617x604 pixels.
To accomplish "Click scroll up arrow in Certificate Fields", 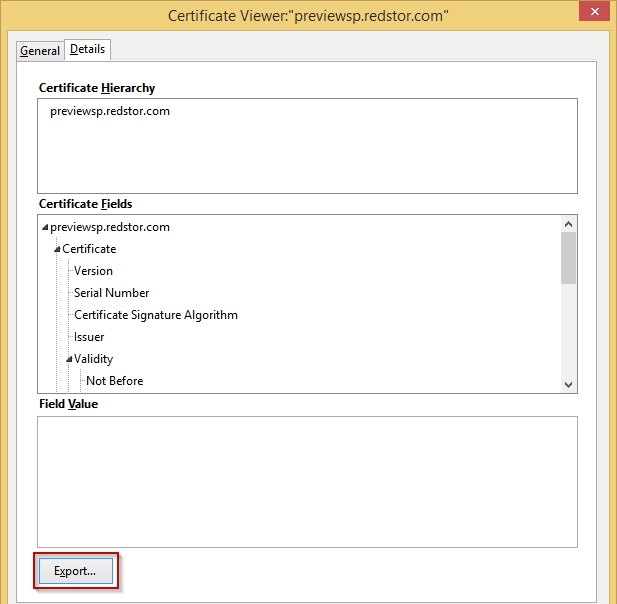I will point(568,224).
